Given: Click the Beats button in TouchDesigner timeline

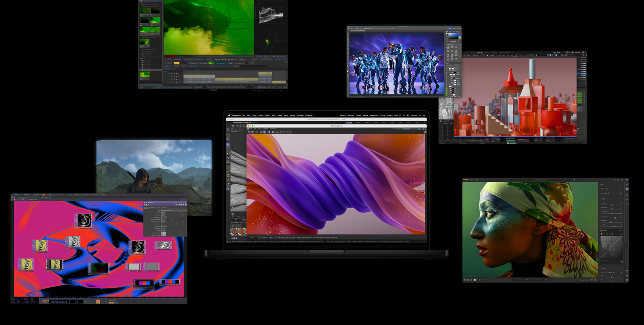Looking at the screenshot, I should 45,303.
